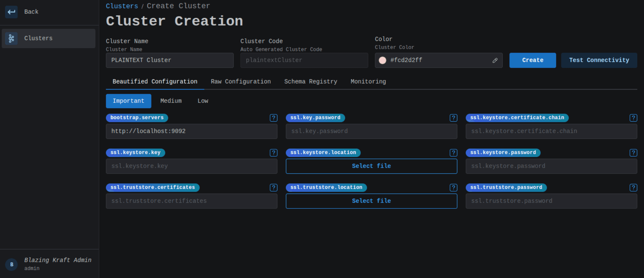Show help for ssl.truststore.certificates

pyautogui.click(x=274, y=188)
